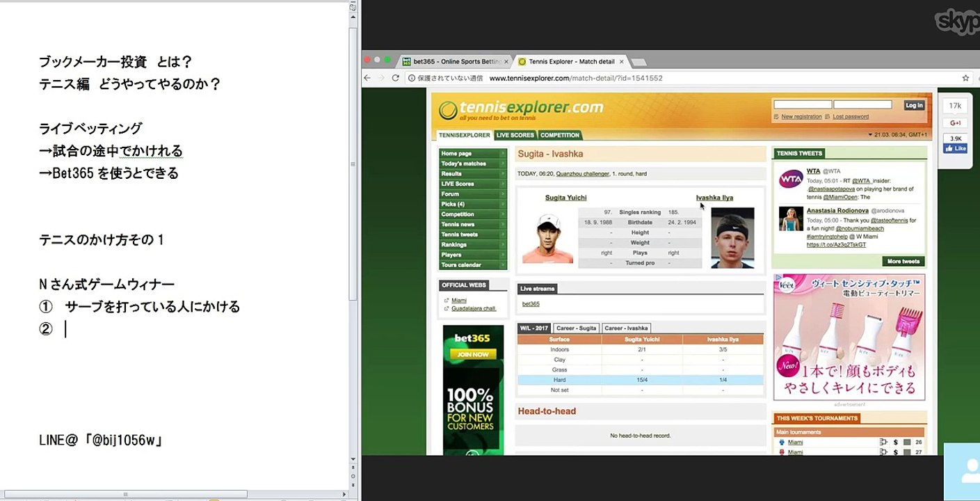
Task: Close the Tennis Explorer tab
Action: [x=621, y=61]
